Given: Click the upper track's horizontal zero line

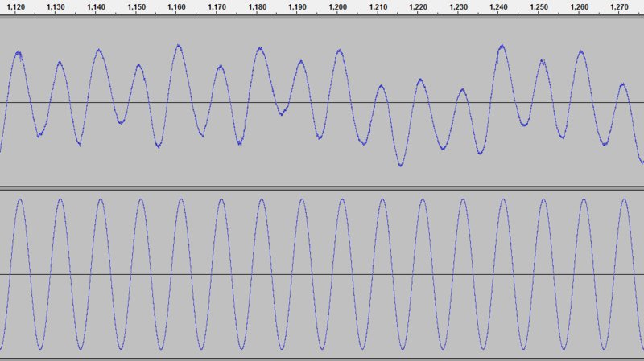Looking at the screenshot, I should [x=322, y=103].
